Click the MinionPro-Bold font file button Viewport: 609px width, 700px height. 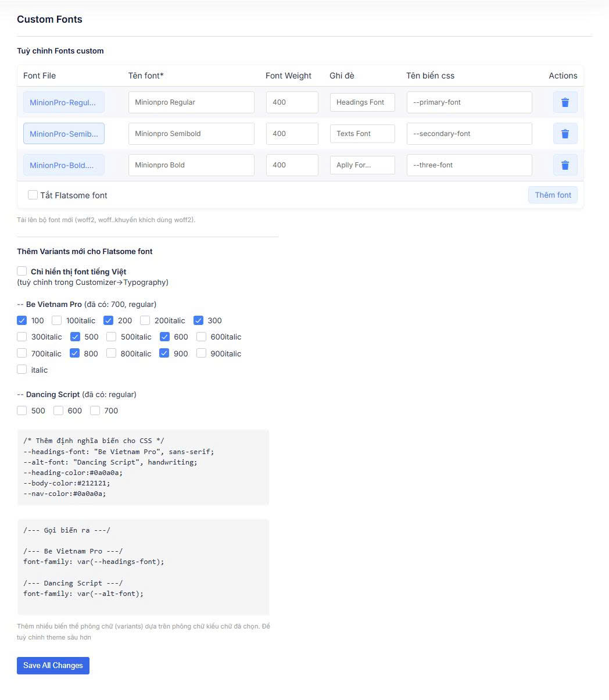tap(64, 165)
